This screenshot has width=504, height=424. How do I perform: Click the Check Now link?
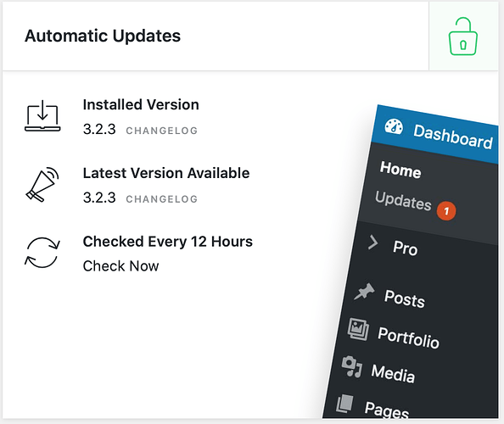120,266
